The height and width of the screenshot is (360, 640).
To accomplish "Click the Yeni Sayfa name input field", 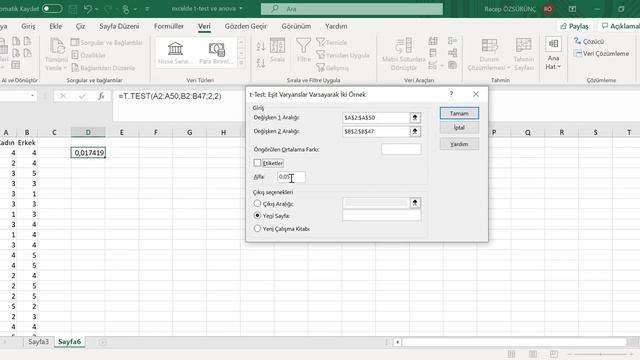I will point(382,216).
